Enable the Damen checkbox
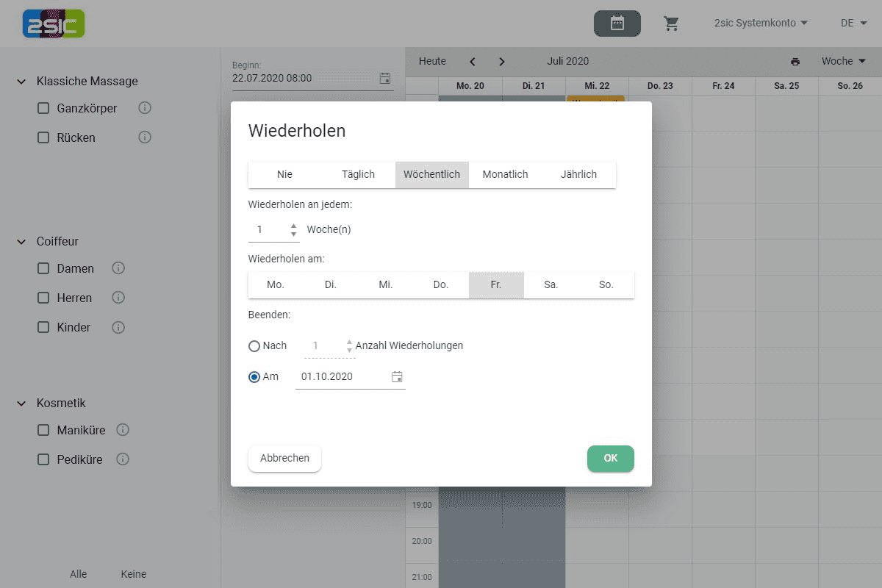Screen dimensions: 882x588 (x=43, y=268)
